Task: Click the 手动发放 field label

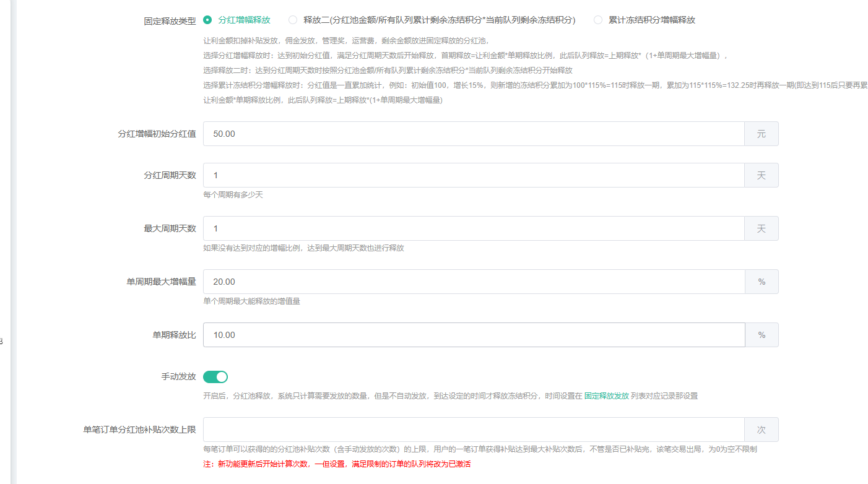Action: pyautogui.click(x=178, y=376)
